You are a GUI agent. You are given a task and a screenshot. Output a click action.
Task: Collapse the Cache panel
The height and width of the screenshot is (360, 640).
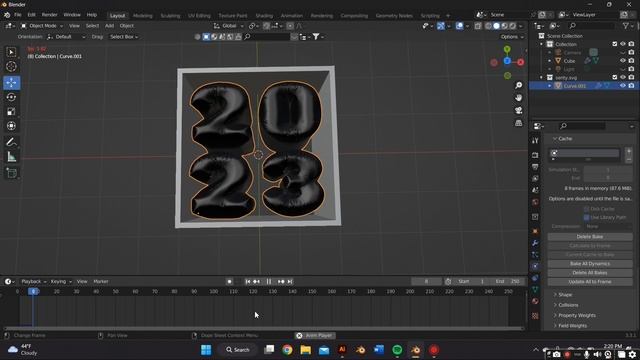(x=562, y=139)
